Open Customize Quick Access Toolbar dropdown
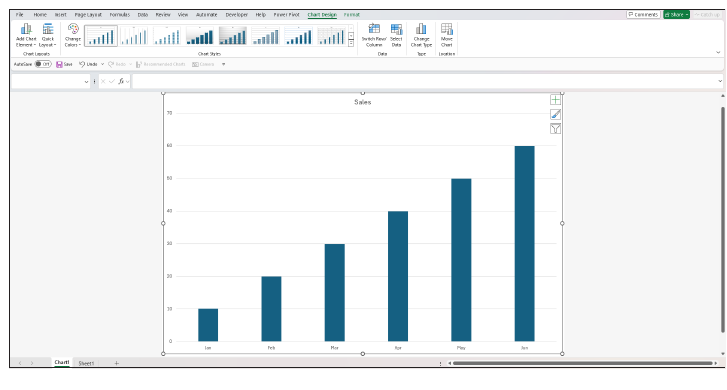Viewport: 727px width, 390px height. [x=223, y=64]
